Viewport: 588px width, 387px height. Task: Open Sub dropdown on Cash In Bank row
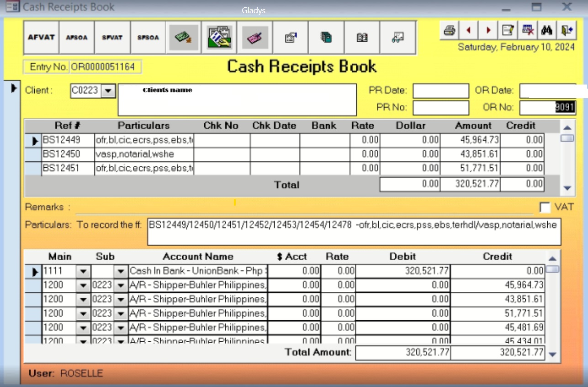click(x=121, y=271)
